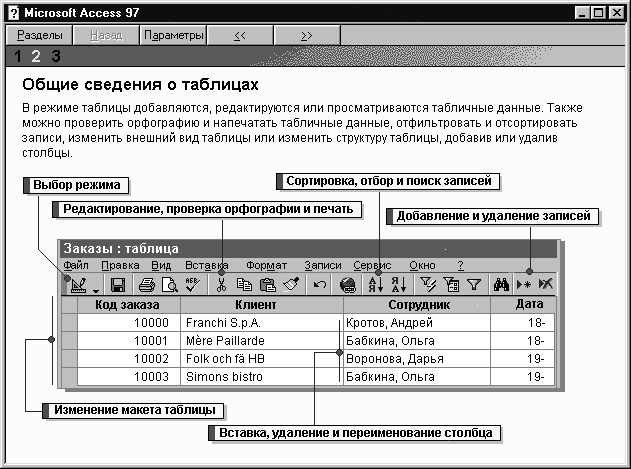Open the Сервис menu
Image resolution: width=631 pixels, height=469 pixels.
coord(372,265)
